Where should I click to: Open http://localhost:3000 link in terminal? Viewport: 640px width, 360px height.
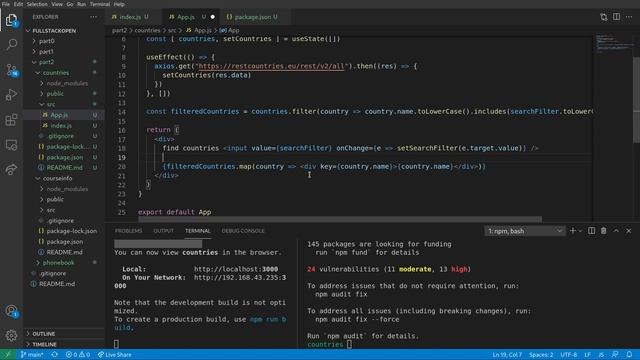point(236,269)
